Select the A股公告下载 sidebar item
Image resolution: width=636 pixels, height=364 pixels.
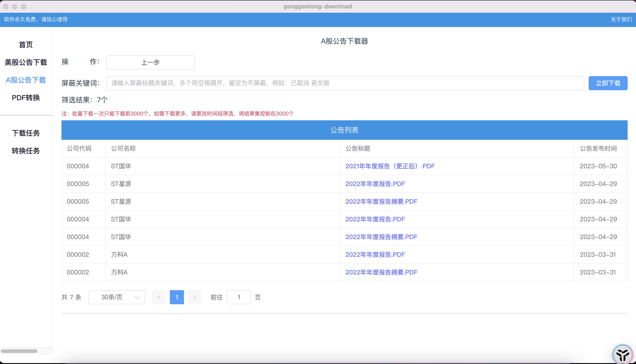[x=26, y=80]
